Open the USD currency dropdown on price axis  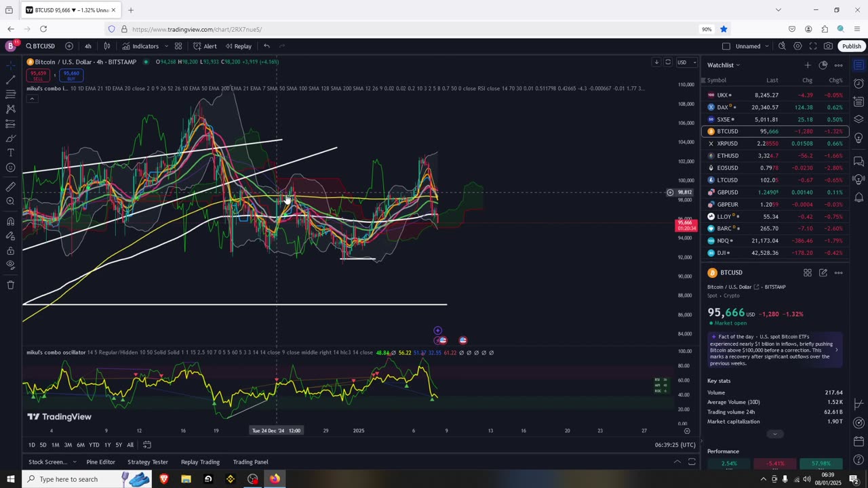[x=686, y=62]
